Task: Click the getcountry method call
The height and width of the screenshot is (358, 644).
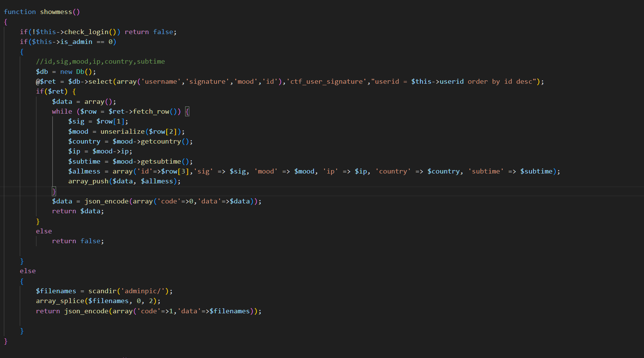Action: click(161, 141)
